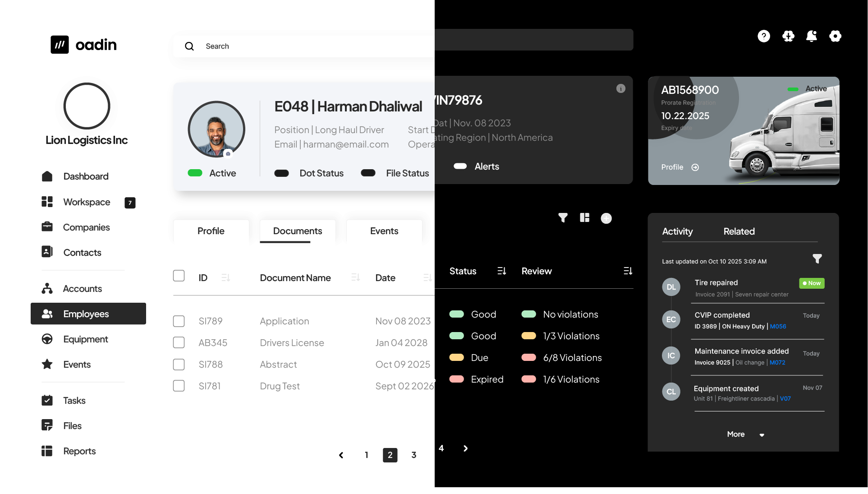Viewport: 868px width, 494px height.
Task: Click the M056 link in CVIP completed entry
Action: (x=778, y=326)
